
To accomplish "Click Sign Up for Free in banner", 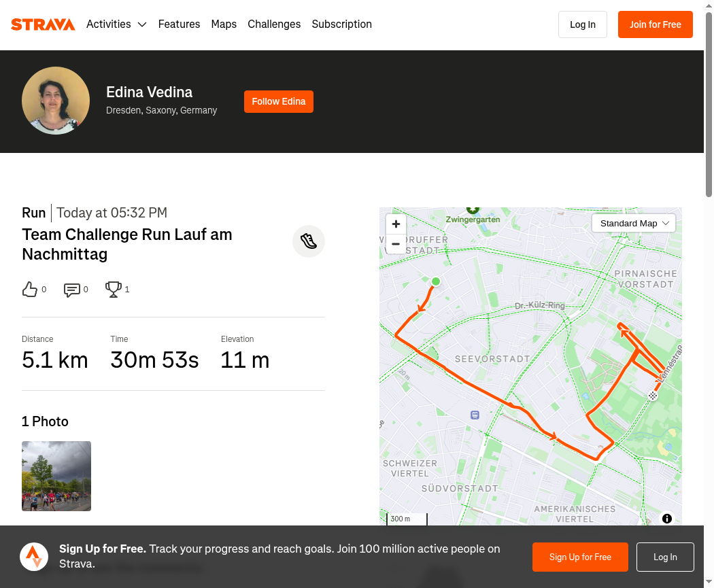I will [x=580, y=557].
